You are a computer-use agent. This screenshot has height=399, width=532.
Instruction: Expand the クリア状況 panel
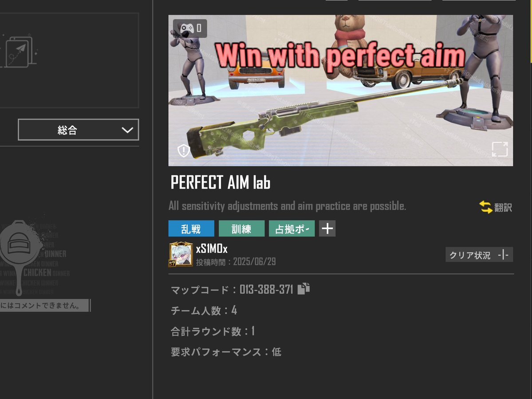coord(479,255)
